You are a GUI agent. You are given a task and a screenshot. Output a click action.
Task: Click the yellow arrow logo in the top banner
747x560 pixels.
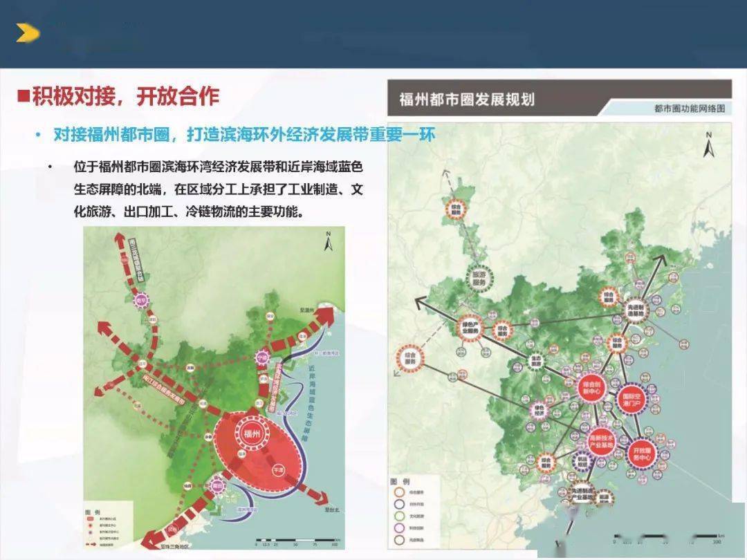26,31
